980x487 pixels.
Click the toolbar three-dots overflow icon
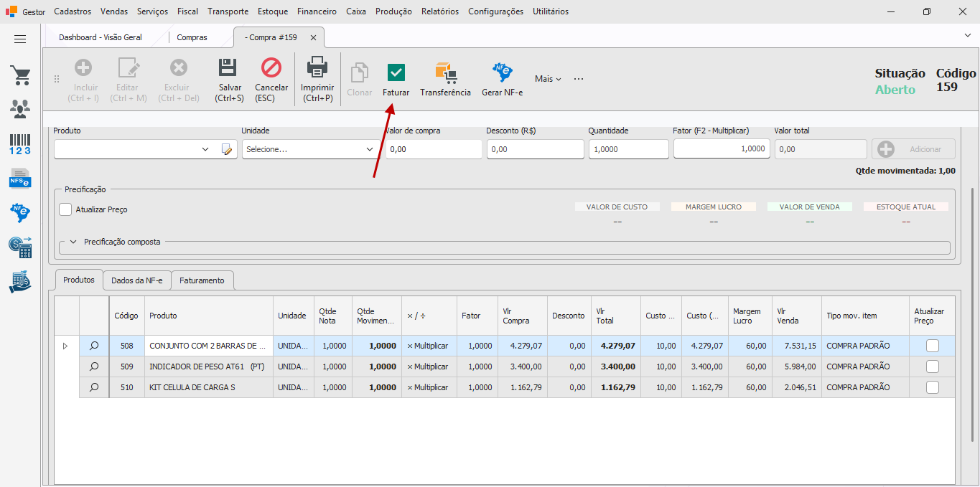(x=579, y=79)
